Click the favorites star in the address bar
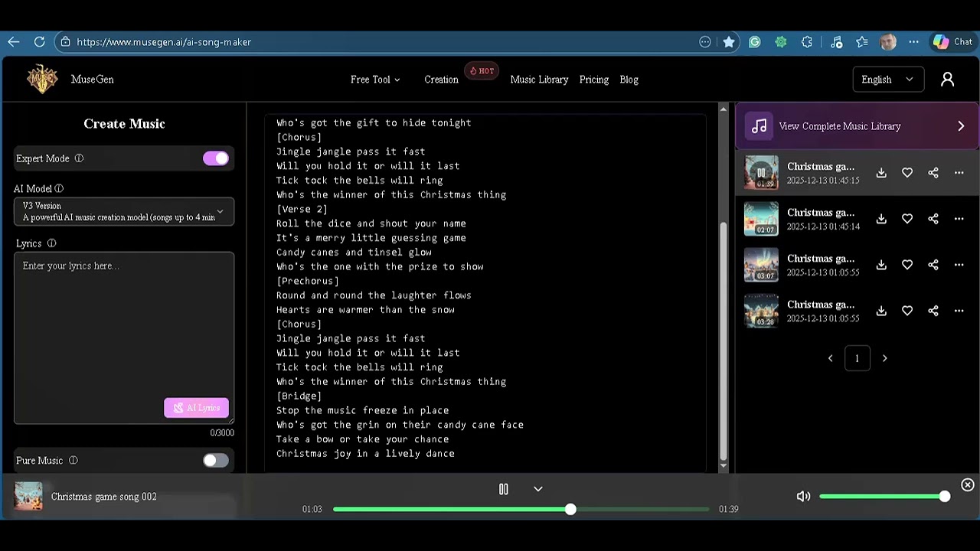980x551 pixels. (x=729, y=42)
